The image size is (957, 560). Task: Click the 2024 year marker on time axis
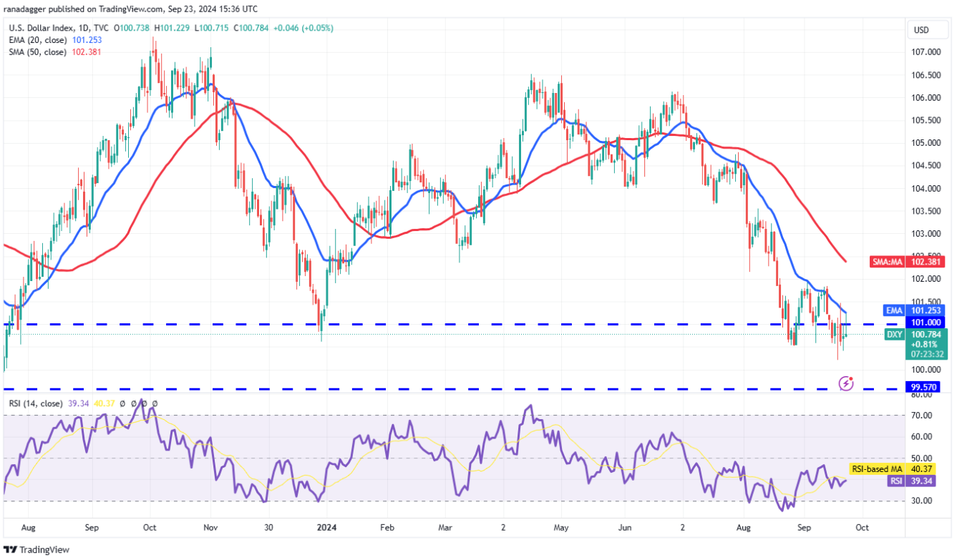(326, 526)
